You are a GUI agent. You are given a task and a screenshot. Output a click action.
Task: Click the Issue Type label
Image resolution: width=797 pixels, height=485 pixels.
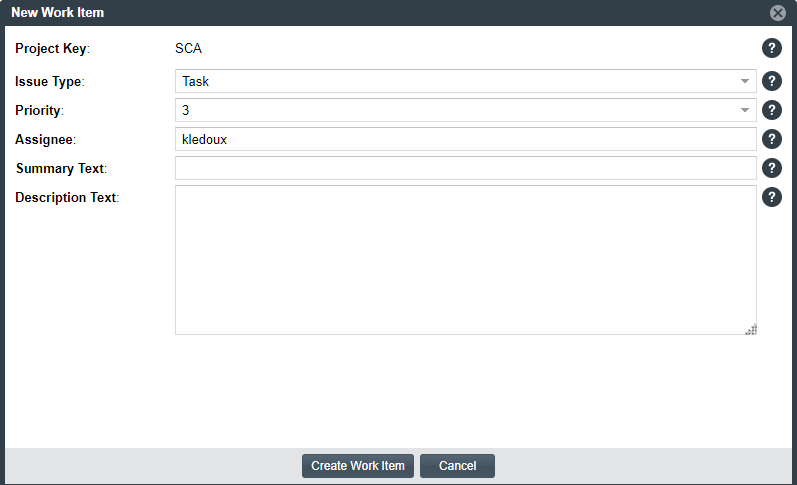[49, 81]
